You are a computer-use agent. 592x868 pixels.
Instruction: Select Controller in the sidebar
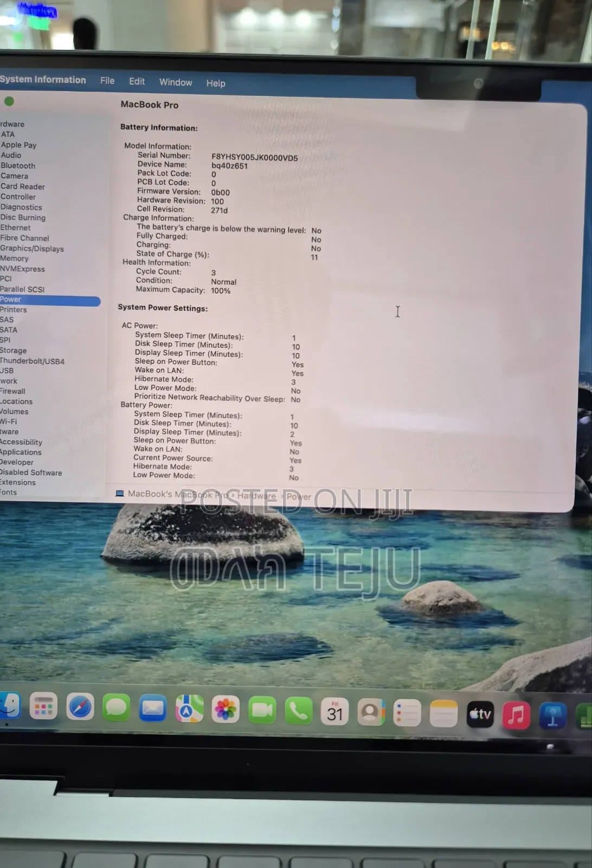pos(18,196)
